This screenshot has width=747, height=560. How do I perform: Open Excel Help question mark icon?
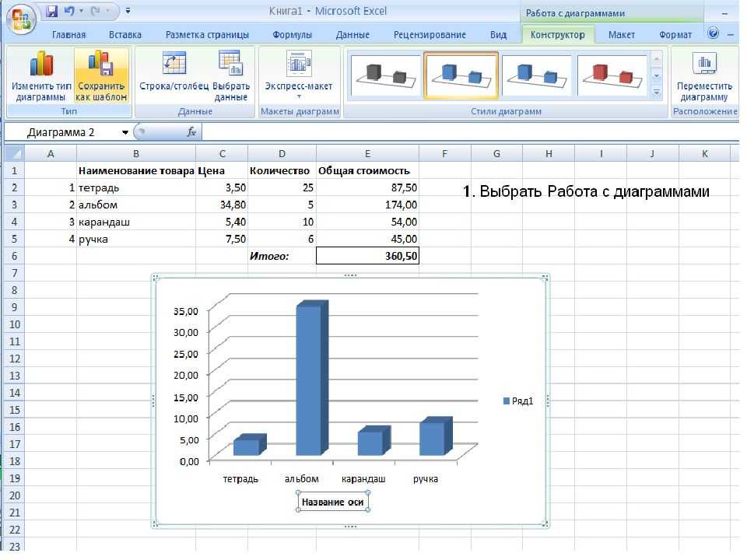pos(714,33)
